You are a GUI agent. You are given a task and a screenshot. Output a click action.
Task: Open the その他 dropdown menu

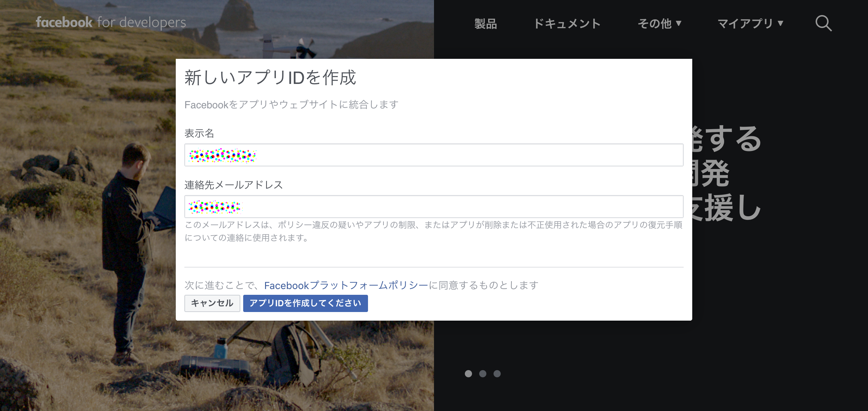pos(655,23)
